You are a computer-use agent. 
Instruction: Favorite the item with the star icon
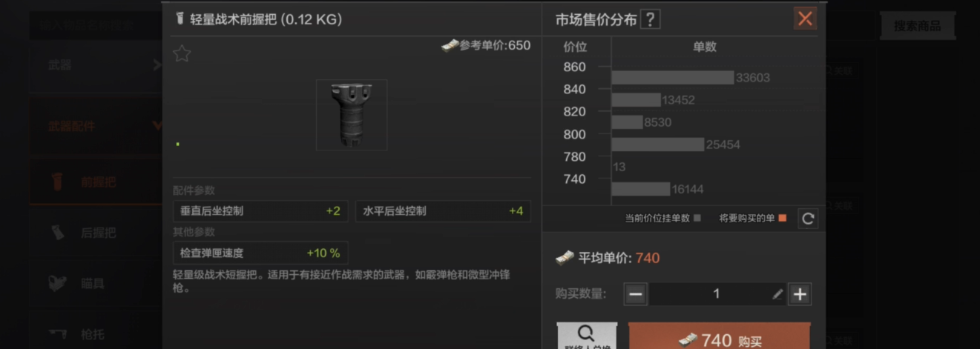[182, 53]
